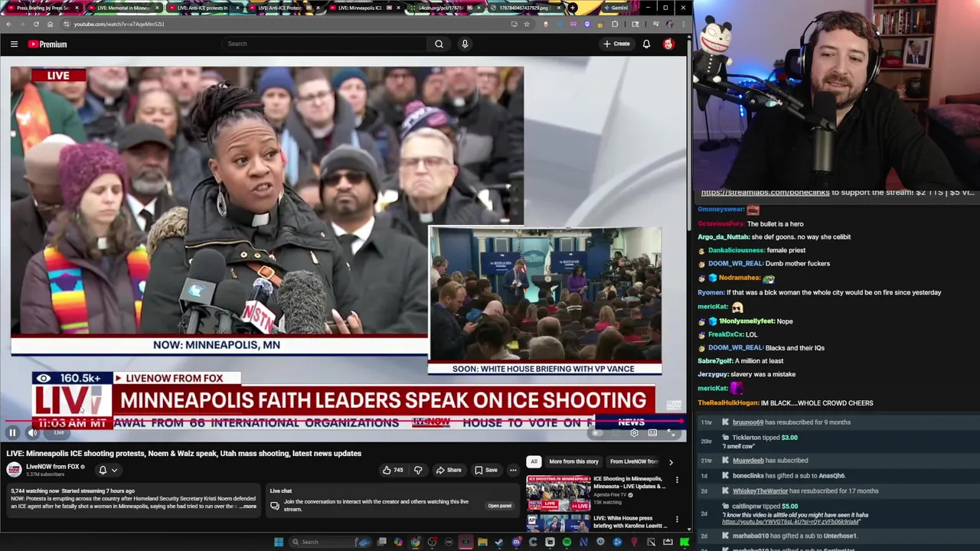Viewport: 980px width, 551px height.
Task: Bookmark the page with the star icon
Action: click(527, 24)
